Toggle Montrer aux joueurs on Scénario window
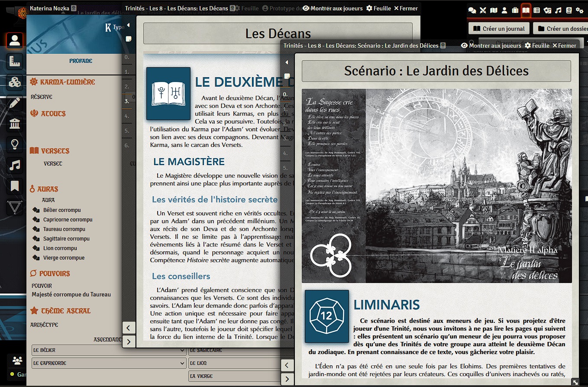The image size is (588, 387). pos(491,46)
